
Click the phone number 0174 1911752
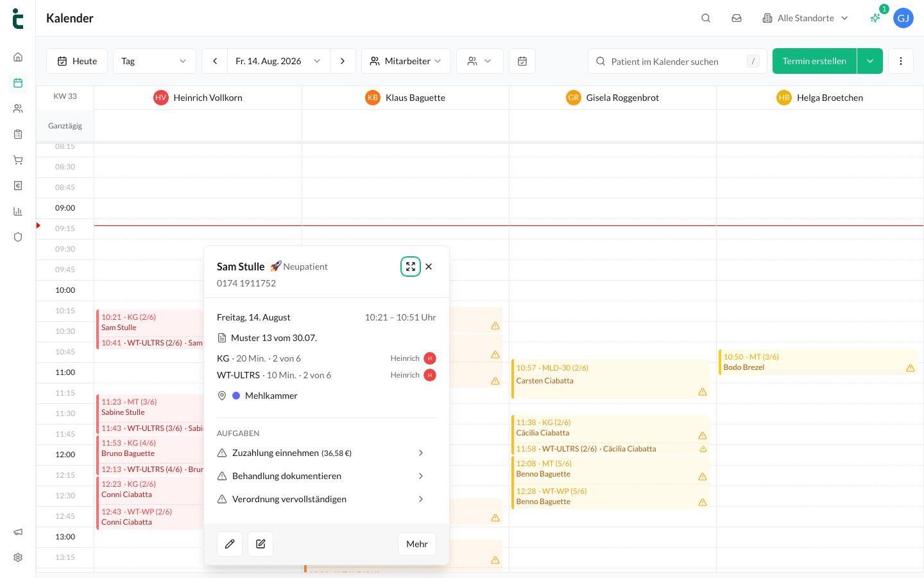[246, 283]
